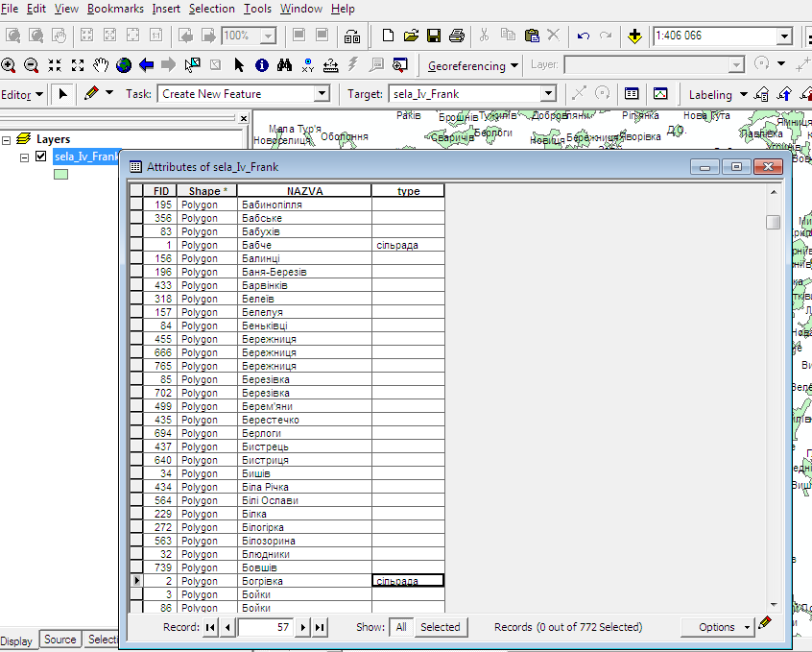The height and width of the screenshot is (652, 812).
Task: Open the Editor dropdown menu
Action: click(x=22, y=95)
